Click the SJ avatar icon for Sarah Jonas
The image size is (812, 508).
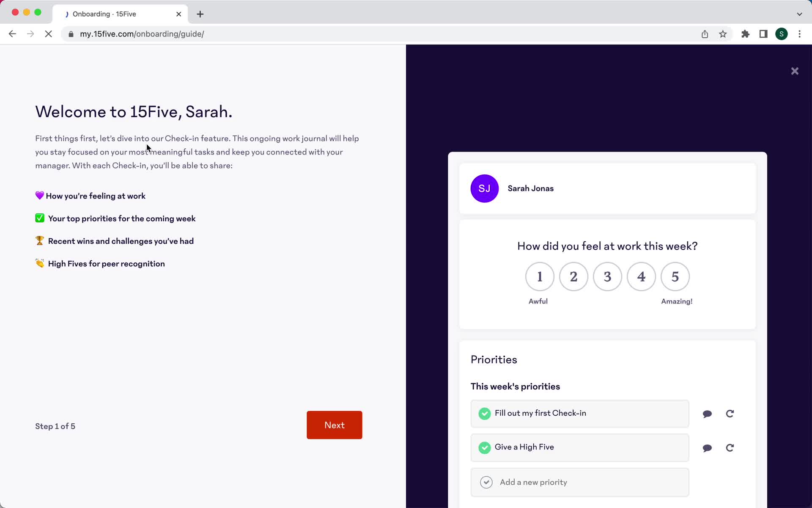click(x=484, y=188)
